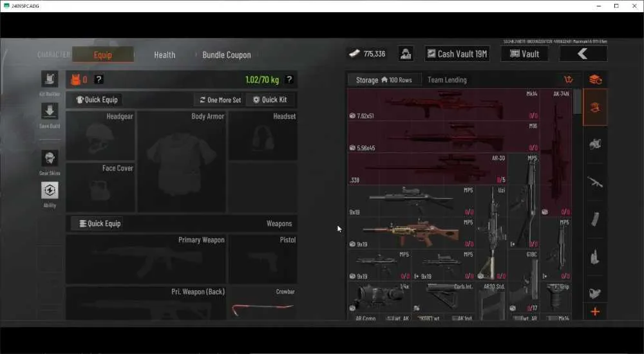Select the highlighted all-items category icon
644x354 pixels.
(595, 107)
